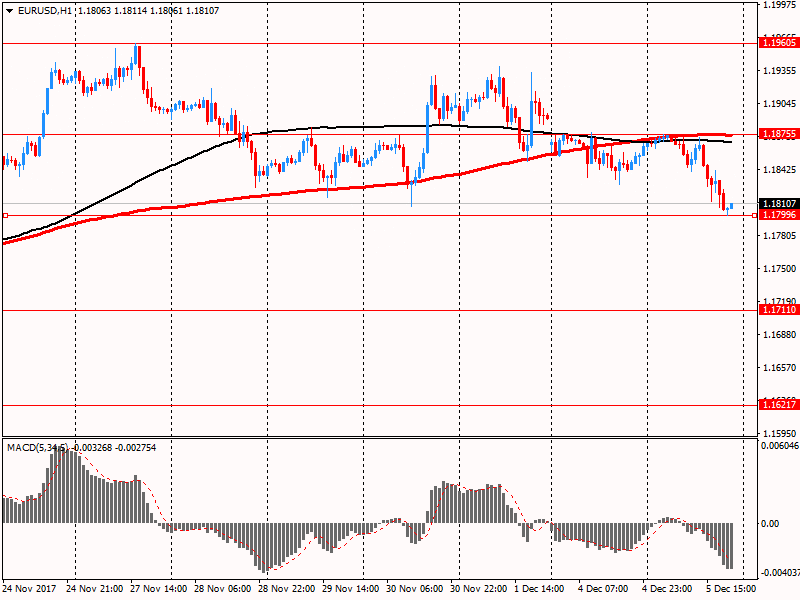Screen dimensions: 800x600
Task: Click the 4 Dec 23:00 time label
Action: 667,589
